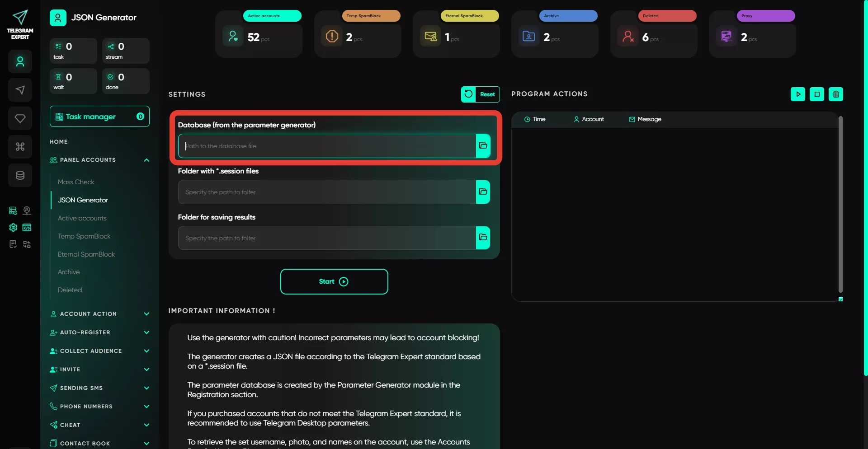Viewport: 868px width, 449px height.
Task: Open Eternal SpamBlock card showing 1 pcs
Action: coord(456,34)
